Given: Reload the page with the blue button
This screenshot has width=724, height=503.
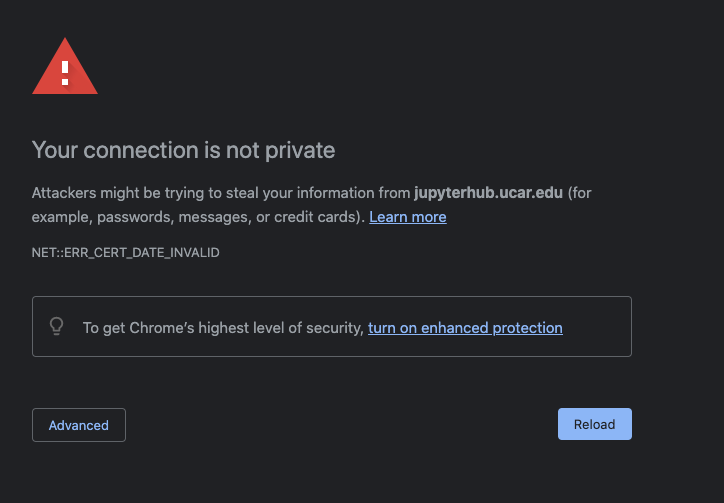Looking at the screenshot, I should [x=595, y=424].
